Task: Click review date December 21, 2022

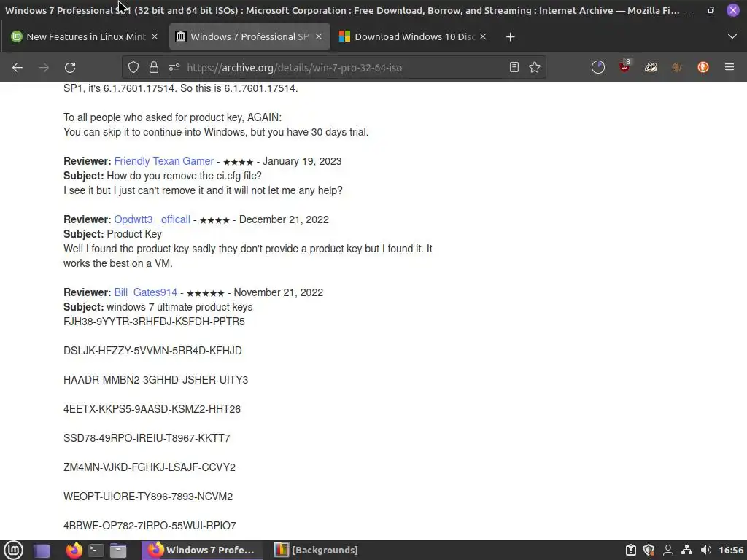Action: (x=284, y=219)
